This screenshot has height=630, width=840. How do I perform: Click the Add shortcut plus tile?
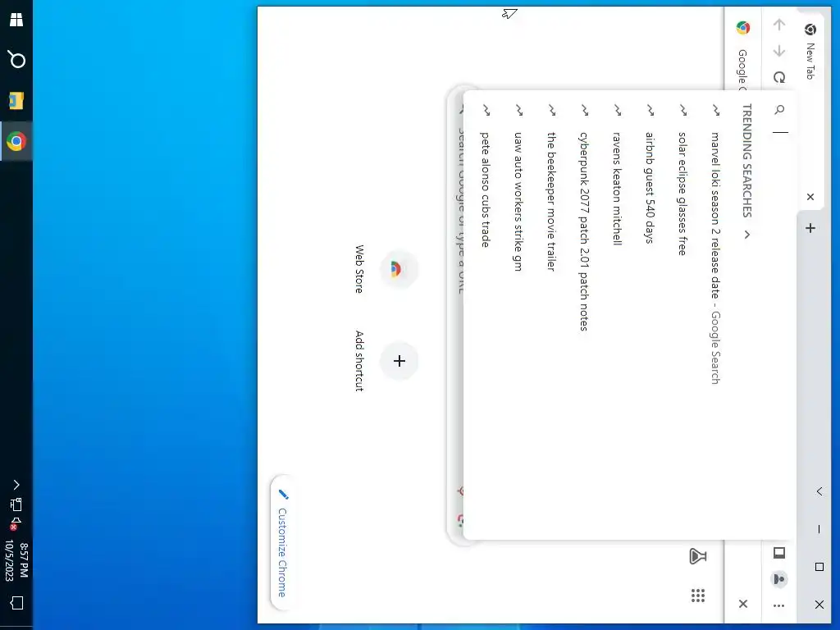point(399,361)
